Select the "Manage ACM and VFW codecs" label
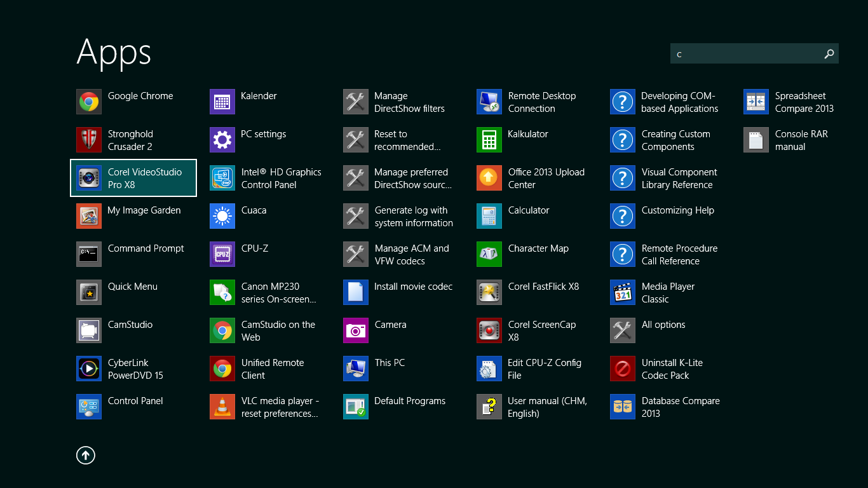The height and width of the screenshot is (488, 868). coord(412,255)
